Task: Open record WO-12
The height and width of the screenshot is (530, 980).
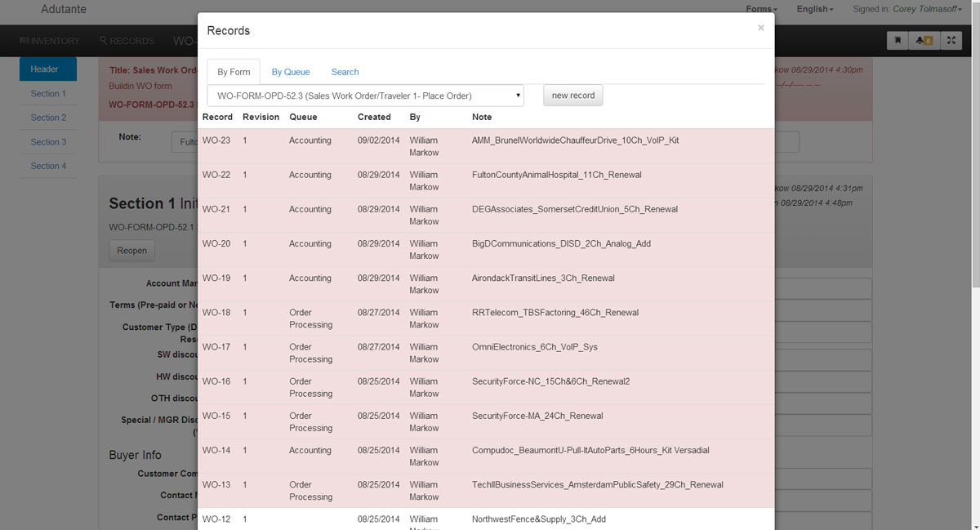Action: tap(216, 519)
